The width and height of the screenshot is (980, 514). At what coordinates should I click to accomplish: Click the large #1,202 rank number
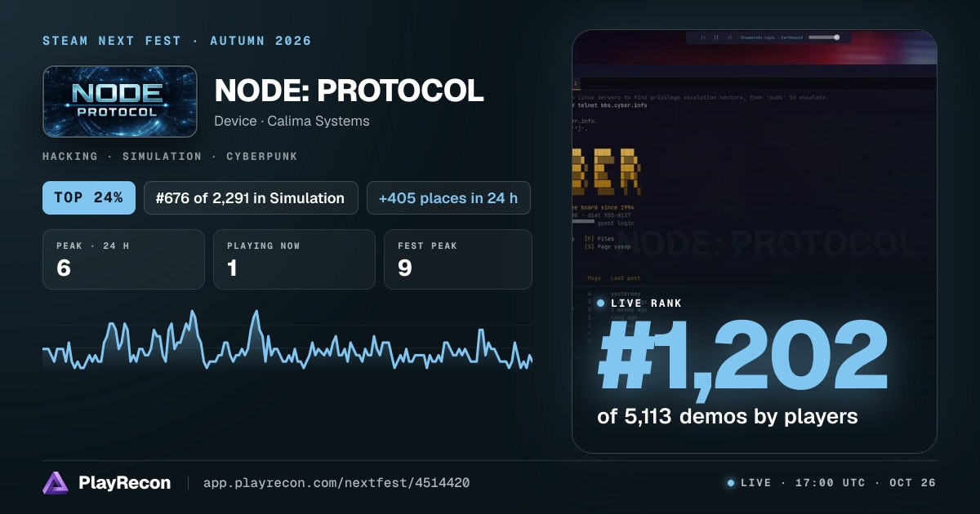point(743,356)
